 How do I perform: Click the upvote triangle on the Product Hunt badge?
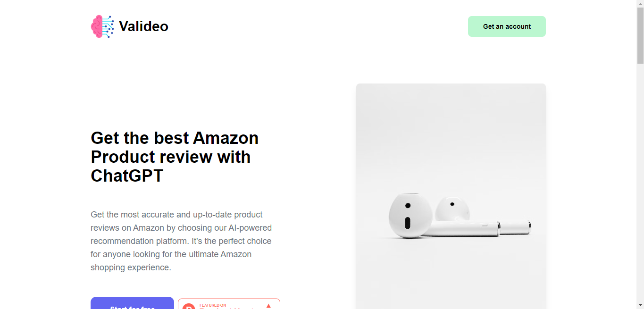coord(268,306)
